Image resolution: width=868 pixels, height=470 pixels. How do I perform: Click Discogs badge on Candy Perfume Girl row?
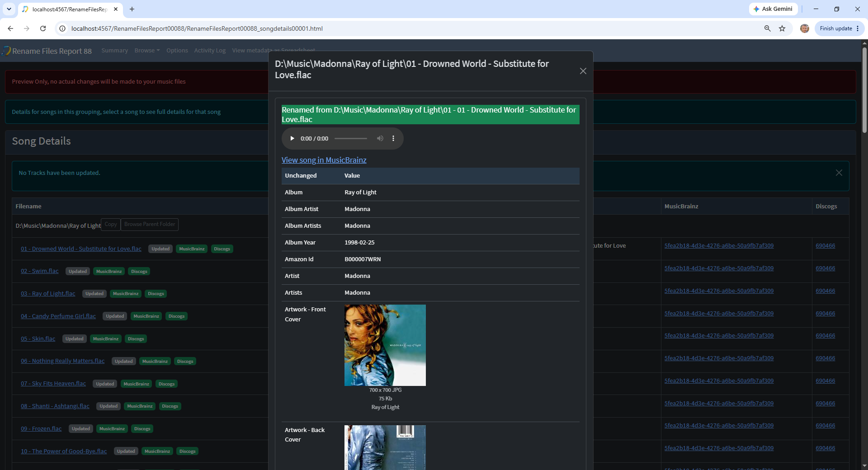coord(176,316)
